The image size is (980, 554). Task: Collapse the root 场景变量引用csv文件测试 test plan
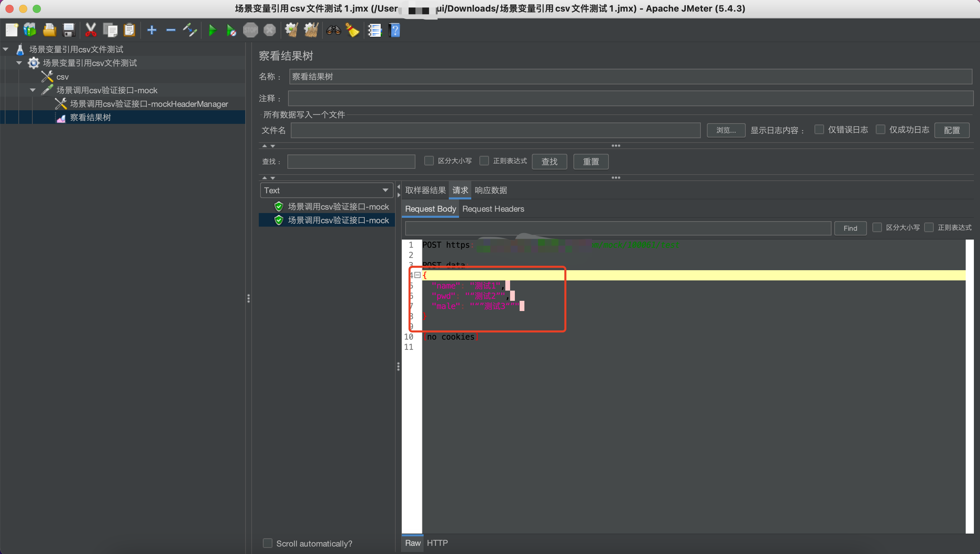point(6,49)
